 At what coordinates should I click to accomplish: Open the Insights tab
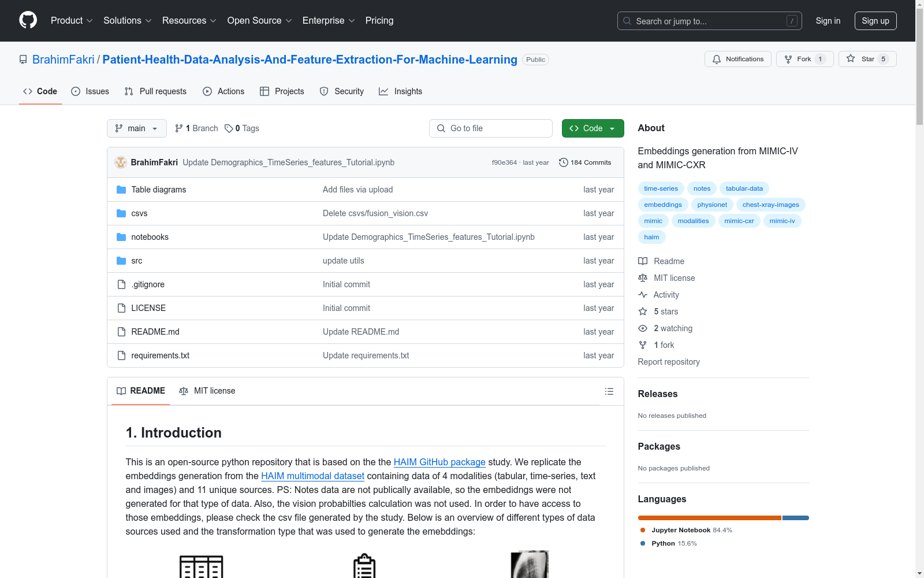click(400, 91)
